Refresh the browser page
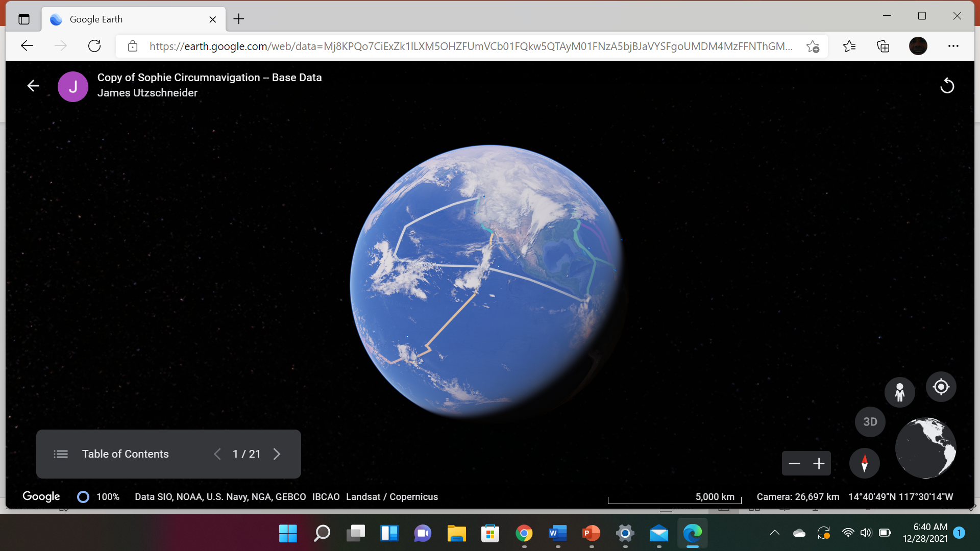 pyautogui.click(x=94, y=46)
